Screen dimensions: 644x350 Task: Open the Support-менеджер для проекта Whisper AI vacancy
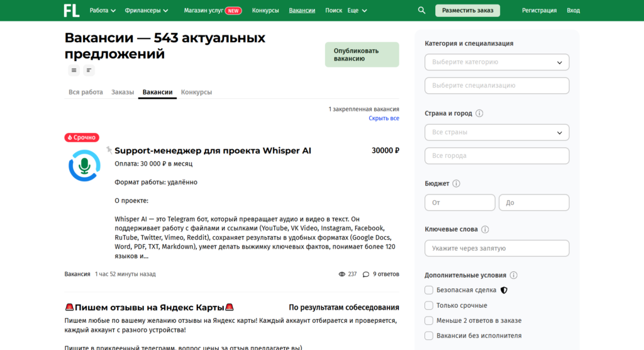pos(213,150)
